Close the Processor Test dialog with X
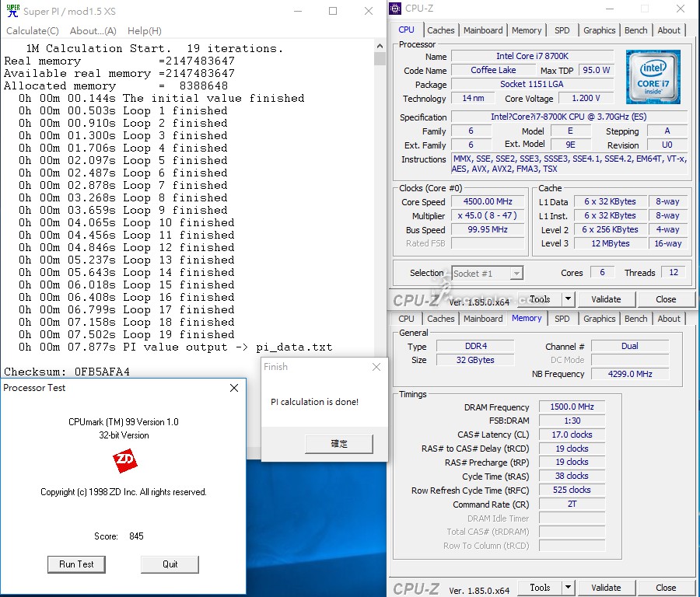Viewport: 700px width, 597px height. pyautogui.click(x=234, y=388)
